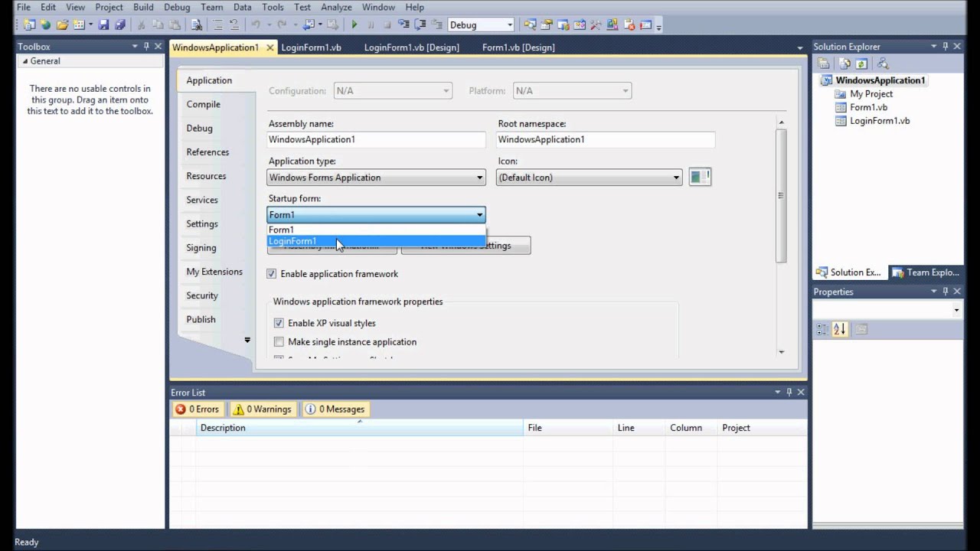Pin the Error List panel with the pushpin icon
Viewport: 980px width, 551px height.
(789, 392)
